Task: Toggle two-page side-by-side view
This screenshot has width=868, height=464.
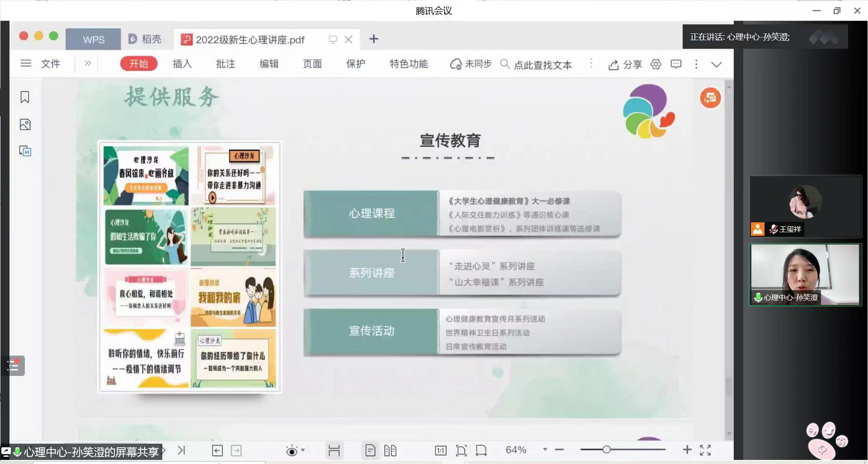Action: pyautogui.click(x=390, y=450)
